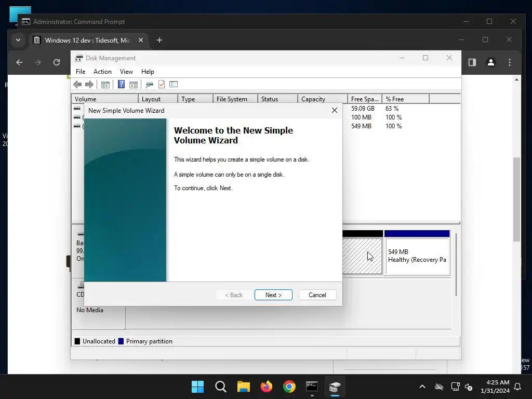Open the browser tab search dropdown chevron
532x399 pixels.
pyautogui.click(x=18, y=40)
